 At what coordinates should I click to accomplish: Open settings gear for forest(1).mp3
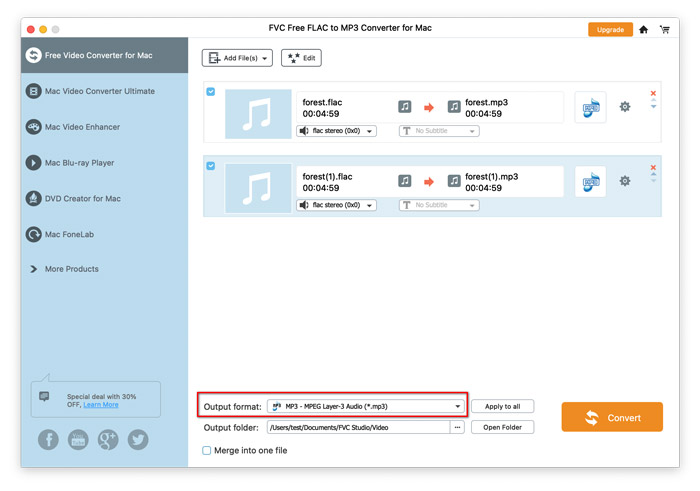point(625,181)
